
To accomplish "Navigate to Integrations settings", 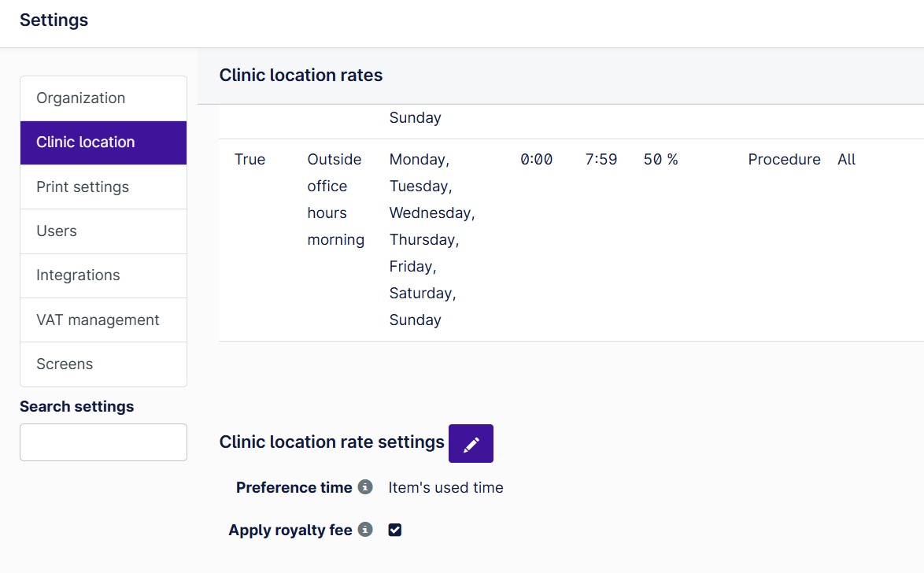I will point(103,275).
